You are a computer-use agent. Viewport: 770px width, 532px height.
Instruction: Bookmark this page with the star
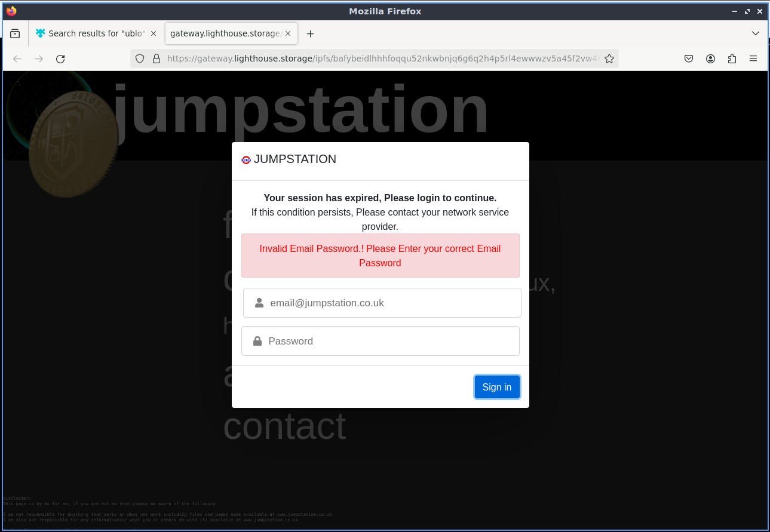[x=609, y=59]
